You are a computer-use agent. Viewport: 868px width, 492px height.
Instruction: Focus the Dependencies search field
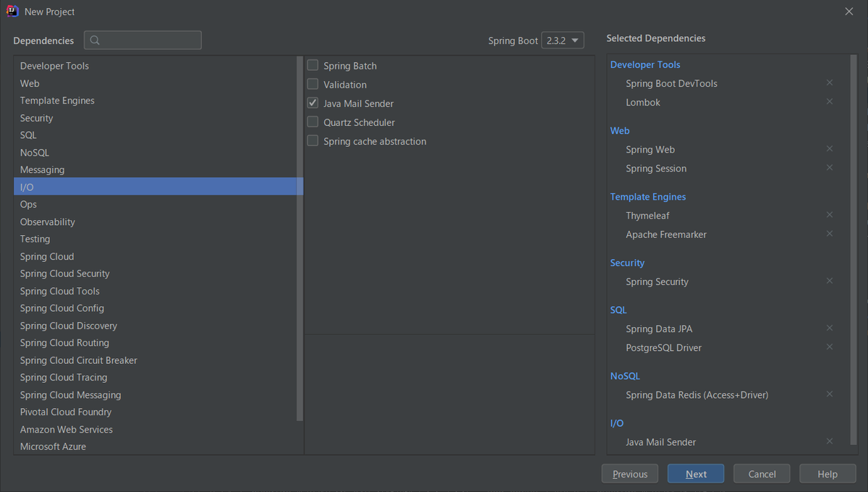pyautogui.click(x=142, y=41)
